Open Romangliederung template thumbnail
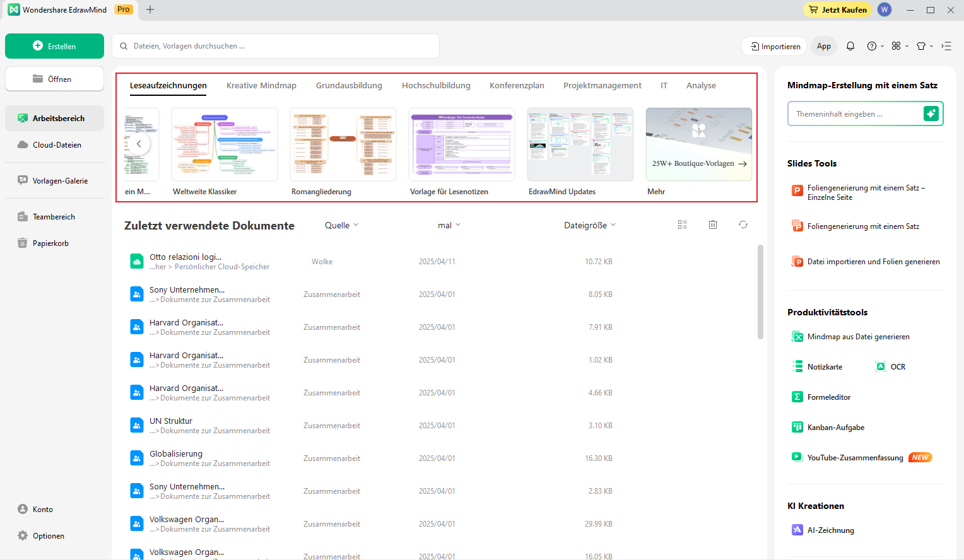Image resolution: width=964 pixels, height=560 pixels. tap(343, 144)
